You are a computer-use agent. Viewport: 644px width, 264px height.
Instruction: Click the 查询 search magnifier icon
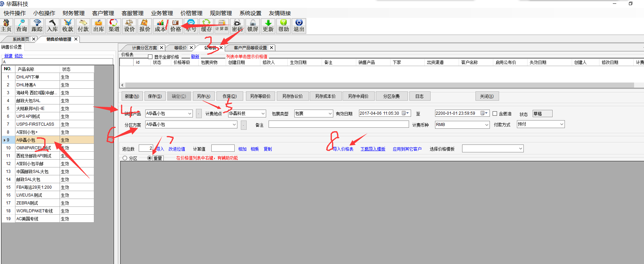[x=22, y=26]
